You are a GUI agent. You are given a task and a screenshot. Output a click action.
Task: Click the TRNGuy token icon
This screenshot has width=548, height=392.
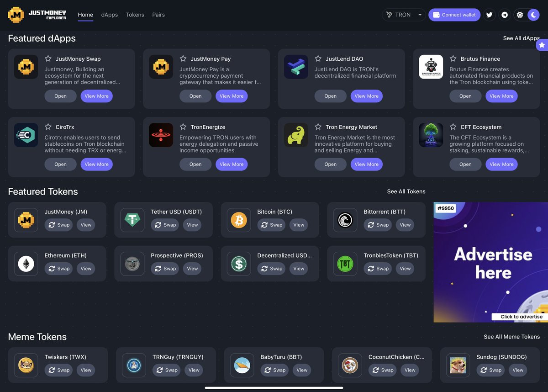(134, 365)
